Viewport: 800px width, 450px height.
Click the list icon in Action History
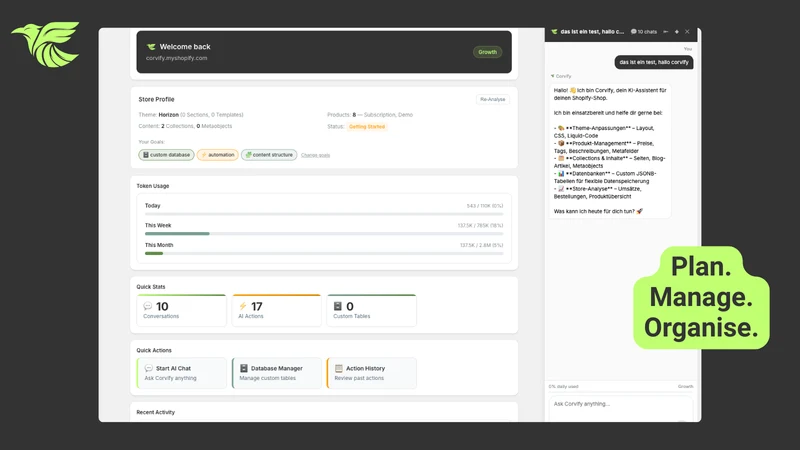[339, 368]
